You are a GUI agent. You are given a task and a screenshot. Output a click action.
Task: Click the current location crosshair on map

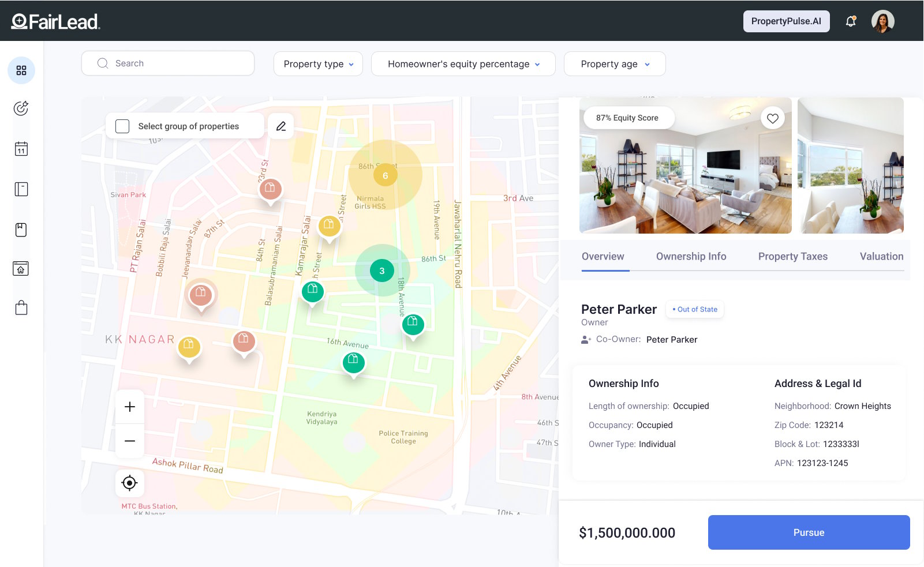(x=130, y=483)
